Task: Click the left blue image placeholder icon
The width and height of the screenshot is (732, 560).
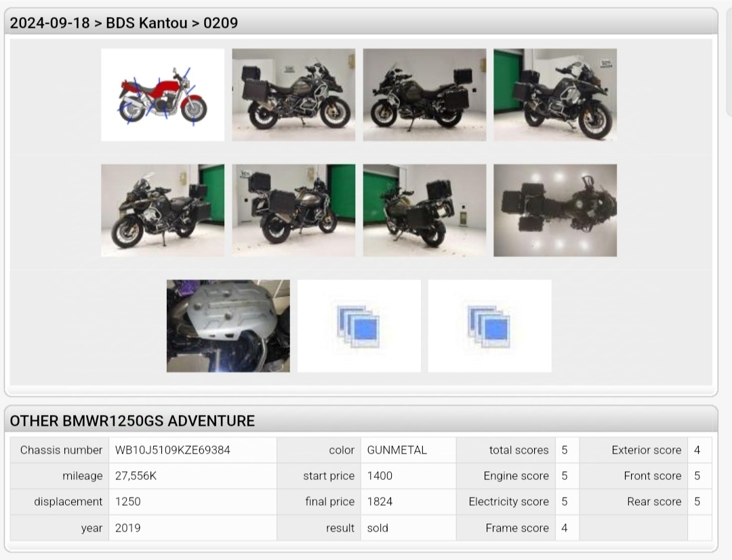Action: point(359,326)
